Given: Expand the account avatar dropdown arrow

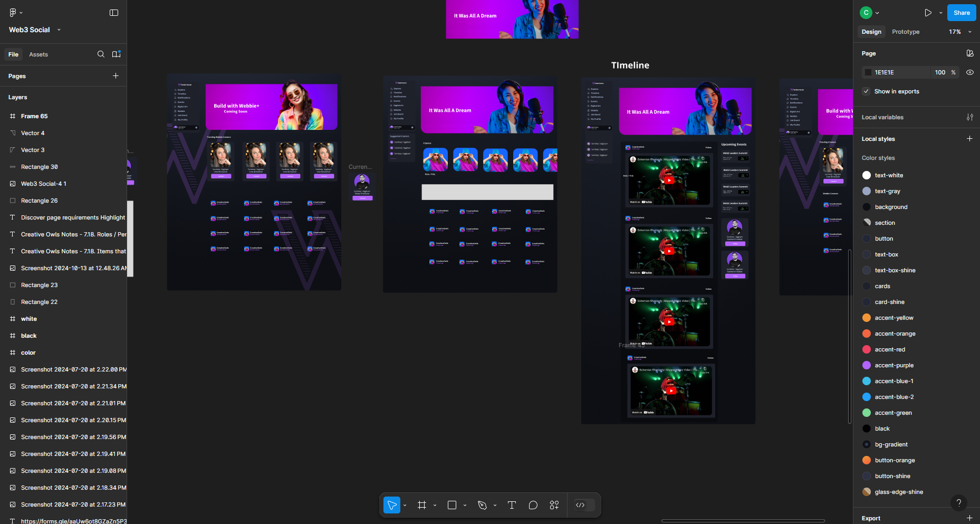Looking at the screenshot, I should [x=877, y=13].
